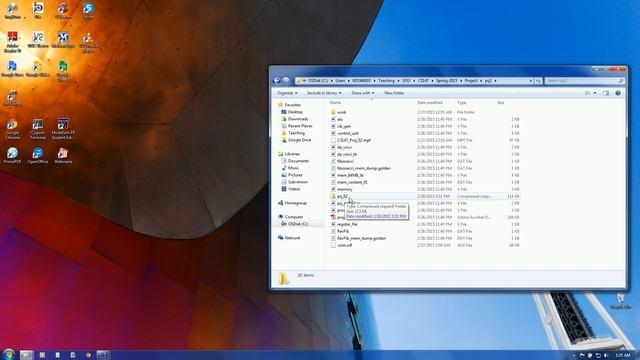Open ModelSim PE Student Edition shortcut

coord(63,129)
